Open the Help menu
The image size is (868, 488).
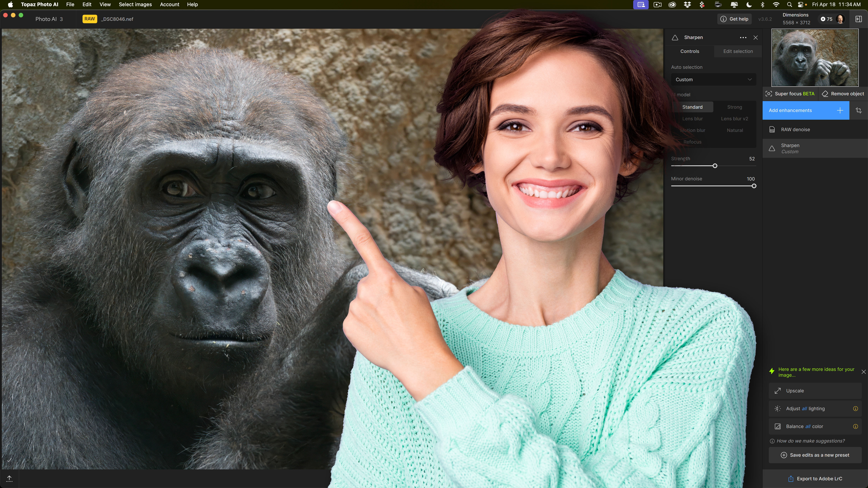[x=192, y=4]
